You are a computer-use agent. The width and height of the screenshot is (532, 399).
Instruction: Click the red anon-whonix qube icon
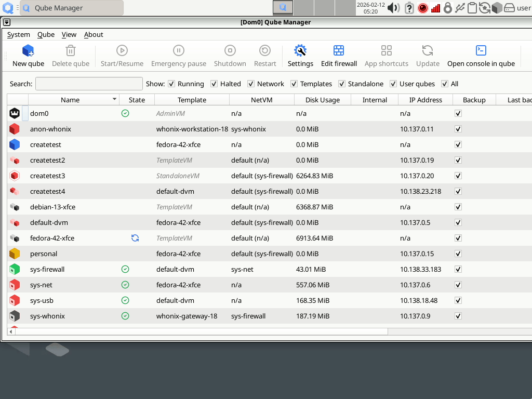[x=15, y=129]
